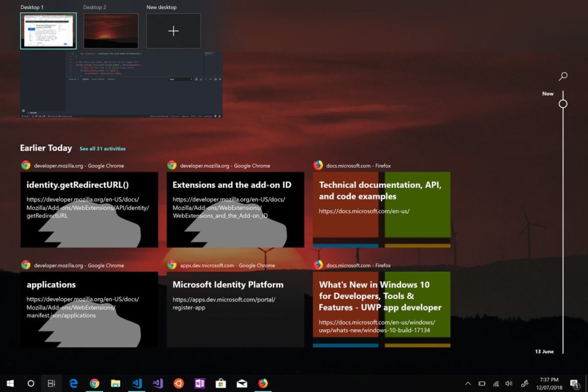Click apps.dev.microsoft.com - Google Chrome label
The height and width of the screenshot is (392, 588).
point(227,265)
